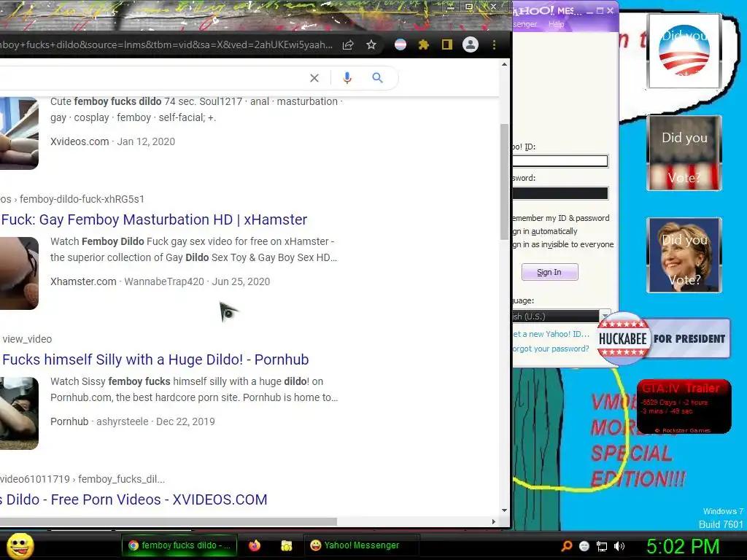Open the striped flag extension icon

coord(400,44)
